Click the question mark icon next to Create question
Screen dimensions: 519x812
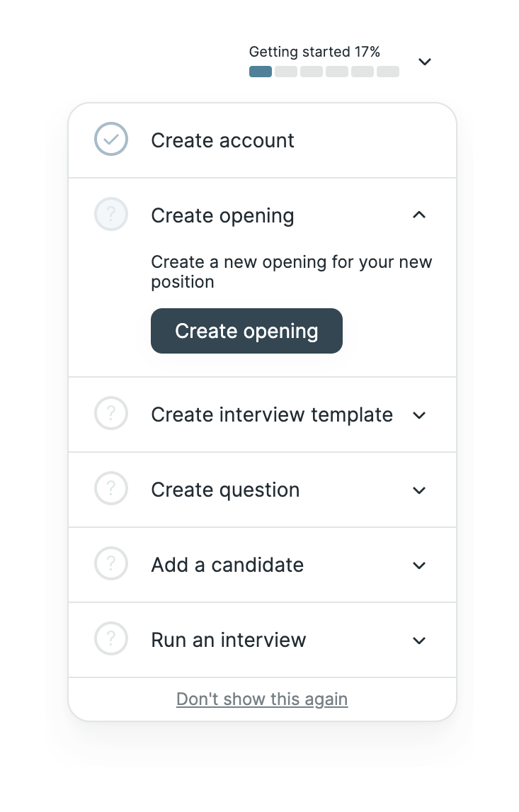111,488
